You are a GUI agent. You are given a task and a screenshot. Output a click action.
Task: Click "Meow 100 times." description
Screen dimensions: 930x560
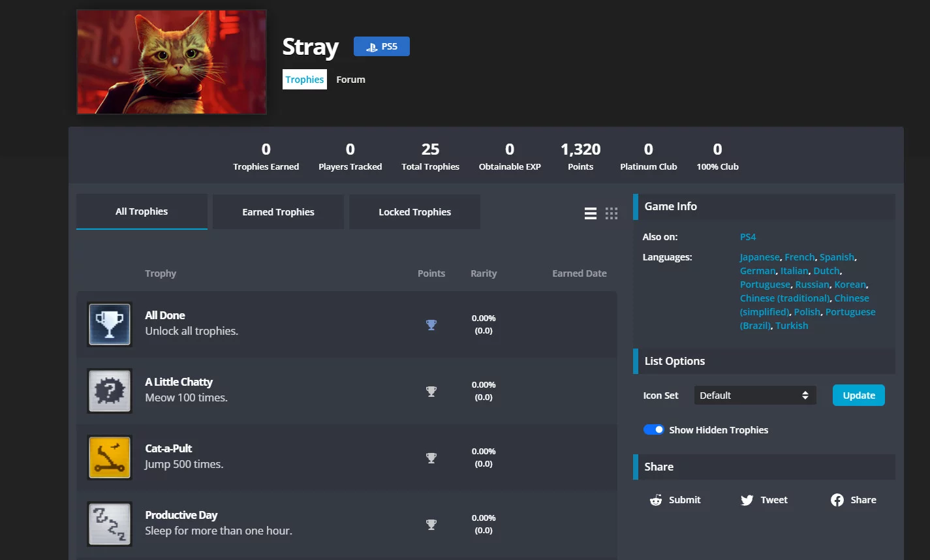pyautogui.click(x=186, y=397)
